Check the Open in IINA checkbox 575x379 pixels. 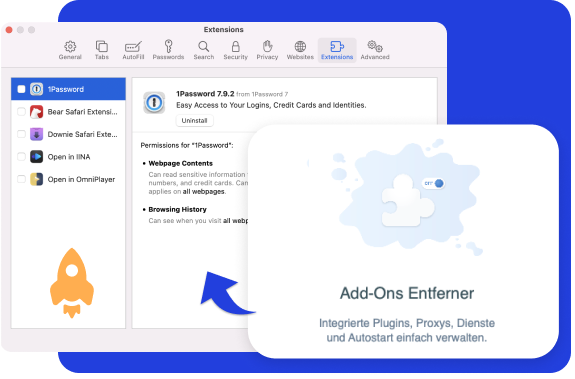click(21, 157)
